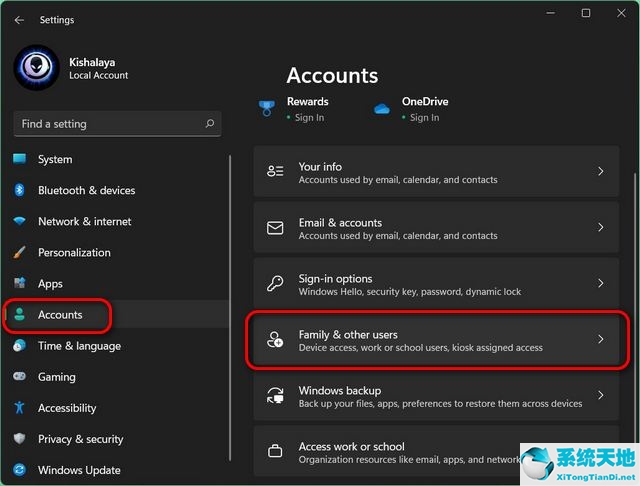
Task: Open Access work or school
Action: tap(436, 451)
